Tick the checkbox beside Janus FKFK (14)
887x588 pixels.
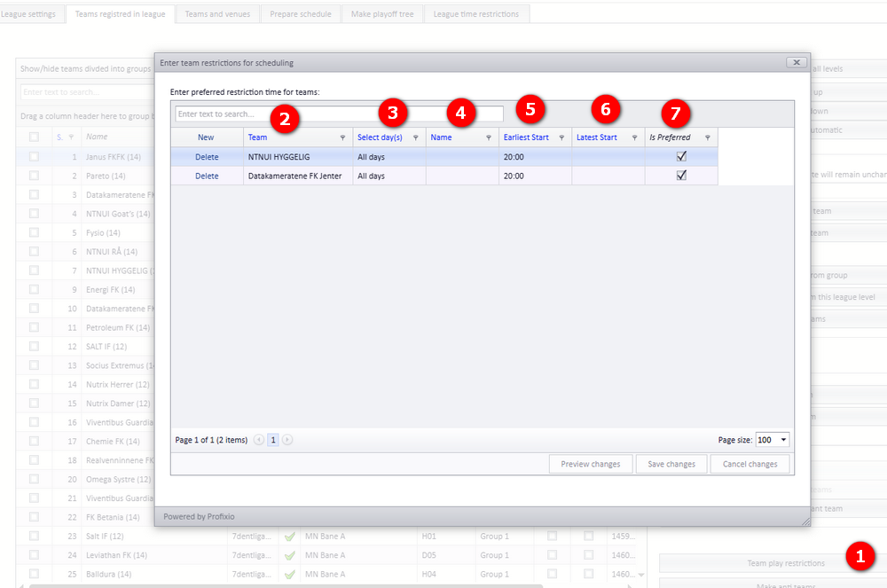[x=34, y=157]
